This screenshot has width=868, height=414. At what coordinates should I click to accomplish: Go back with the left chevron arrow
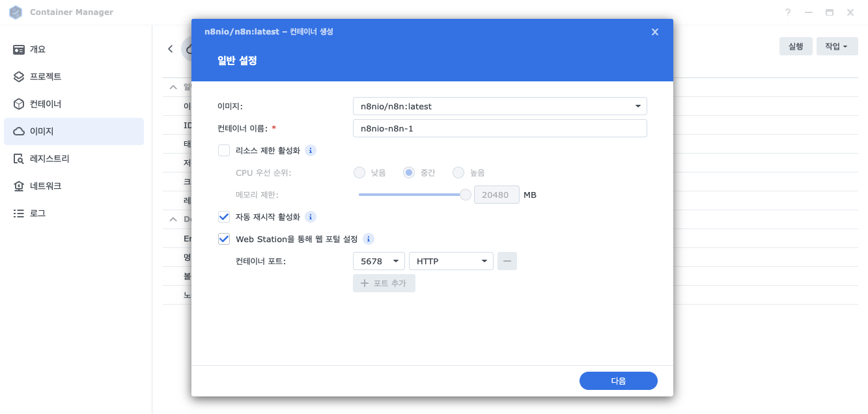(171, 49)
